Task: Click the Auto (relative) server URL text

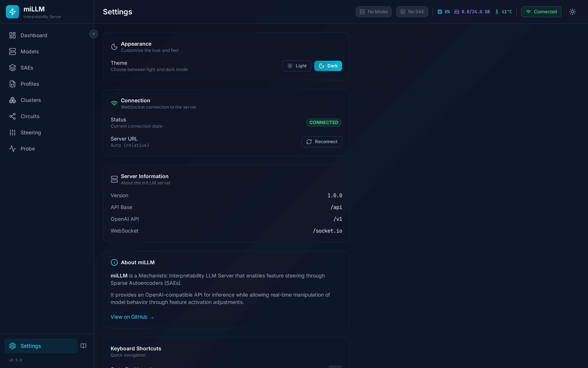Action: (x=130, y=145)
